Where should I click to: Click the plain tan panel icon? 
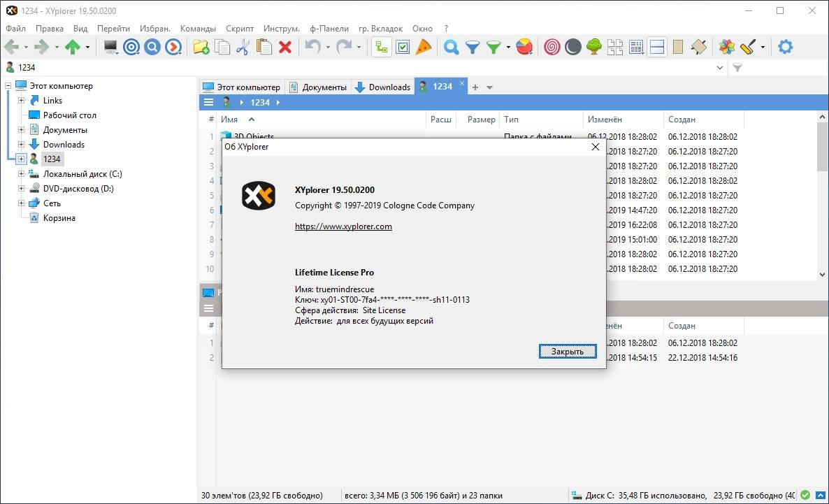point(678,47)
